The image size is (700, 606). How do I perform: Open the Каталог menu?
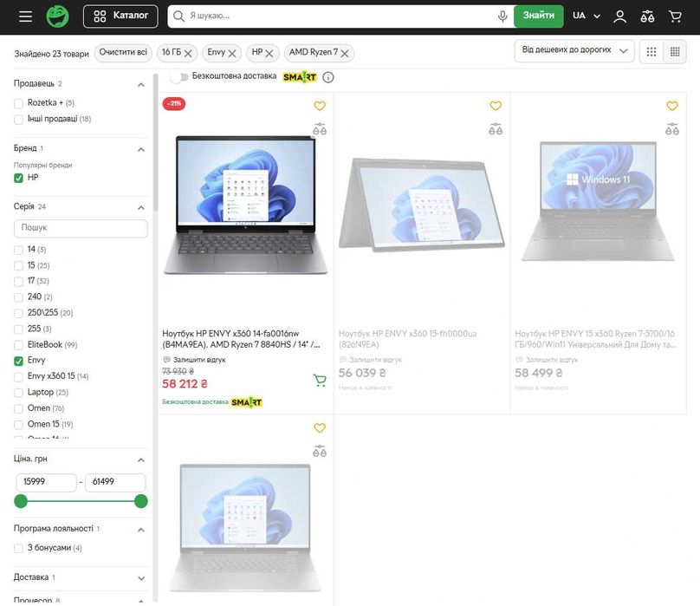120,16
